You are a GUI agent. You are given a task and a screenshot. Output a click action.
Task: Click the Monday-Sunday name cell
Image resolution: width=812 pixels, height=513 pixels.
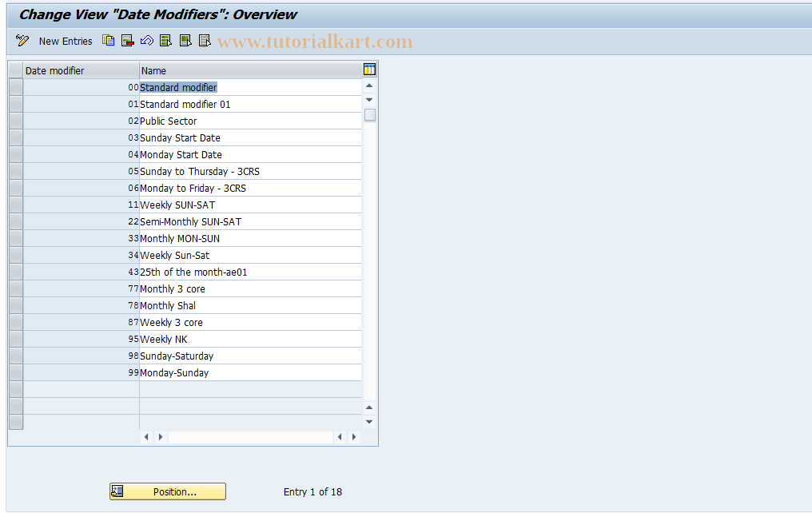251,372
